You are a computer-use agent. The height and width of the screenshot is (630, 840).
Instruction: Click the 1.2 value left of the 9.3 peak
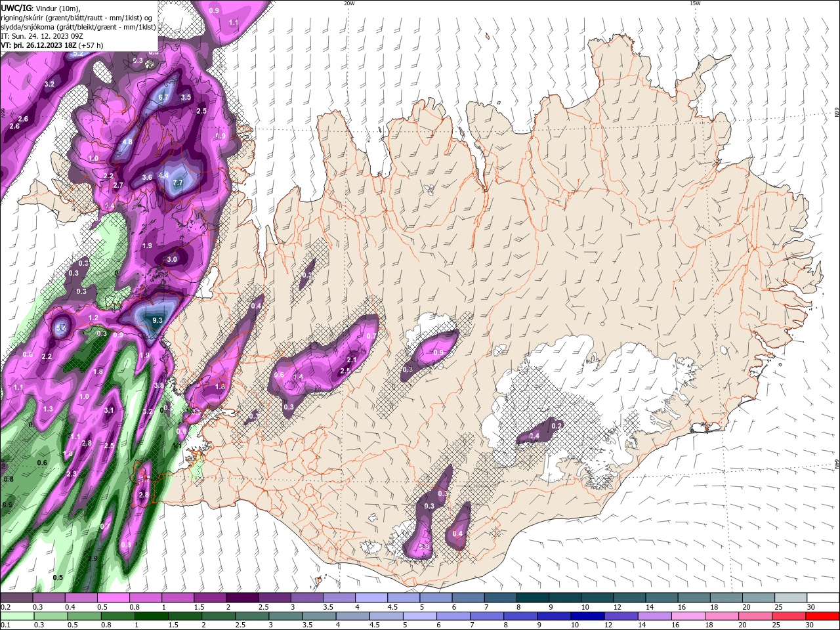93,318
